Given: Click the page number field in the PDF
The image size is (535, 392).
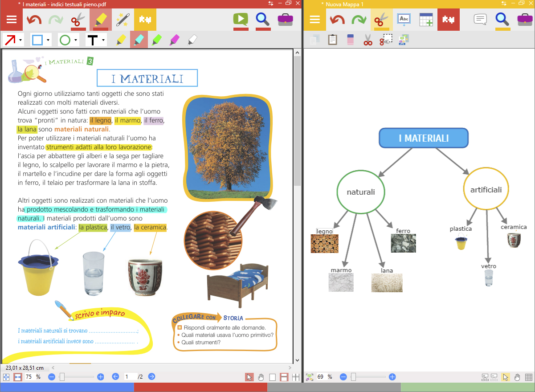Looking at the screenshot, I should pyautogui.click(x=131, y=377).
